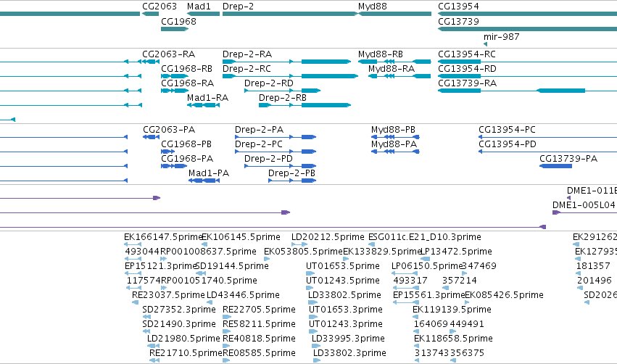Click the EK106145.5prime EST label
Image resolution: width=617 pixels, height=364 pixels.
[241, 237]
